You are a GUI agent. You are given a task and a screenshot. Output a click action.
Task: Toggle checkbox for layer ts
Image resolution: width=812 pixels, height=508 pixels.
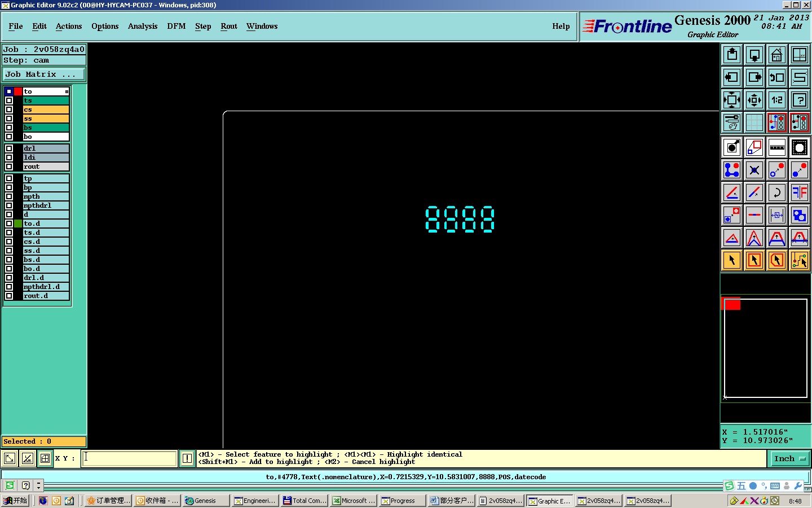[9, 100]
